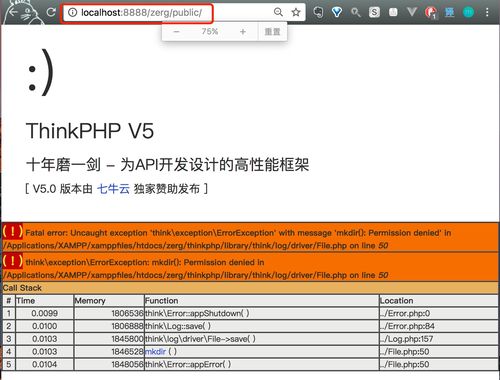
Task: Open the 七牛云 sponsor link
Action: [113, 189]
